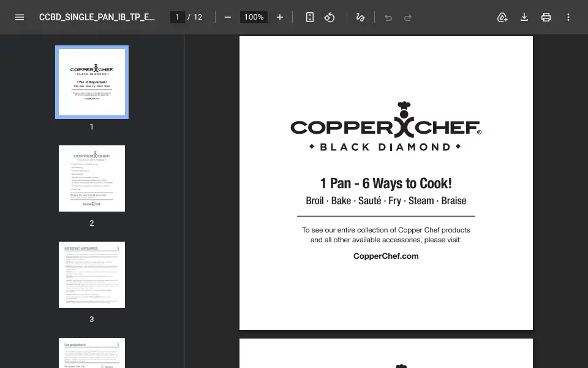This screenshot has height=368, width=588.
Task: Activate the draw annotation tool
Action: 360,17
